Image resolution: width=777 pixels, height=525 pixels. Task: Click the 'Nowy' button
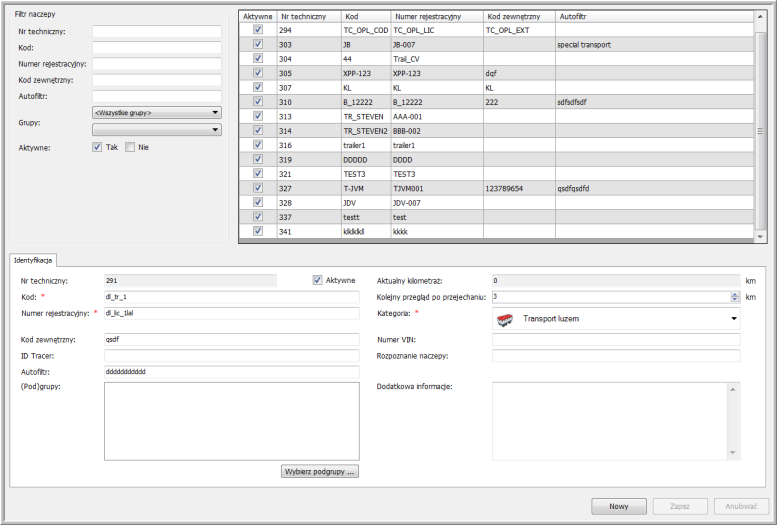coord(619,506)
